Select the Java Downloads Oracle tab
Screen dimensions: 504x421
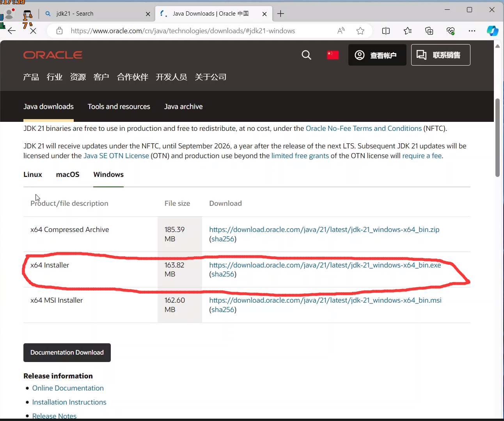click(x=213, y=14)
